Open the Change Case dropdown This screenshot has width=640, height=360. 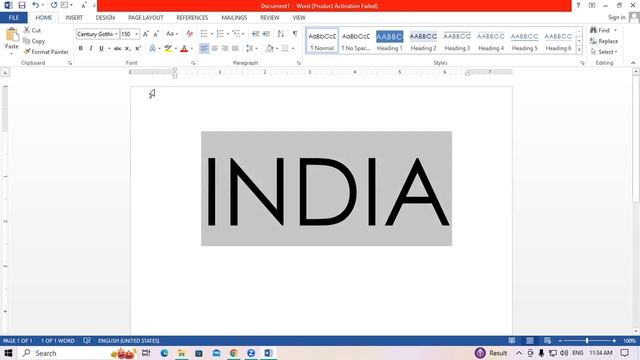(172, 34)
